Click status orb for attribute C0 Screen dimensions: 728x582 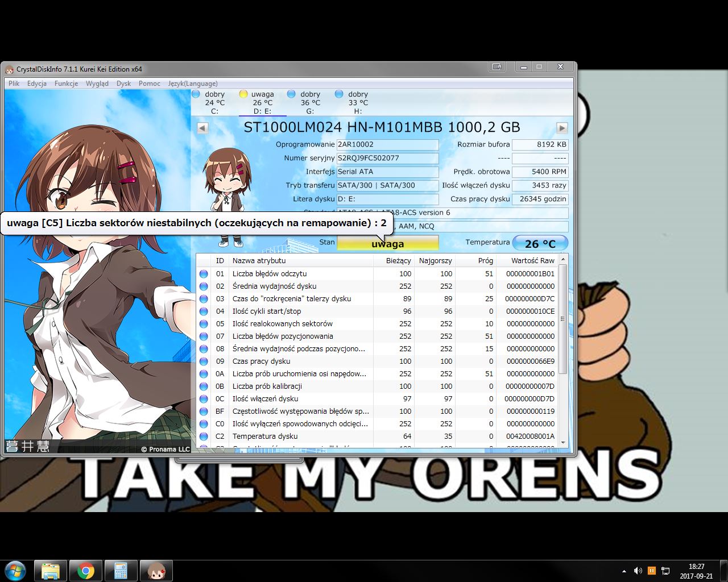204,424
